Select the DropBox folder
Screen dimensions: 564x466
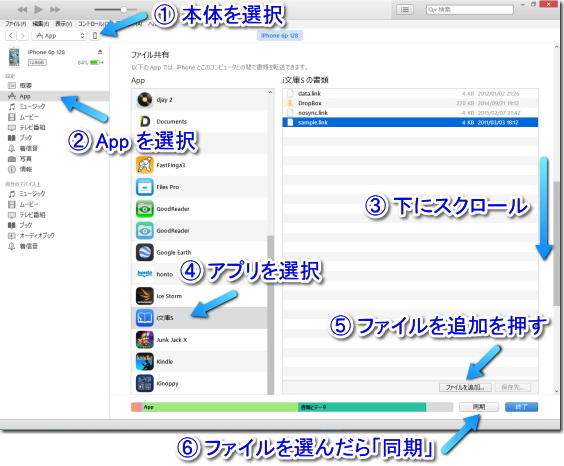[x=410, y=103]
